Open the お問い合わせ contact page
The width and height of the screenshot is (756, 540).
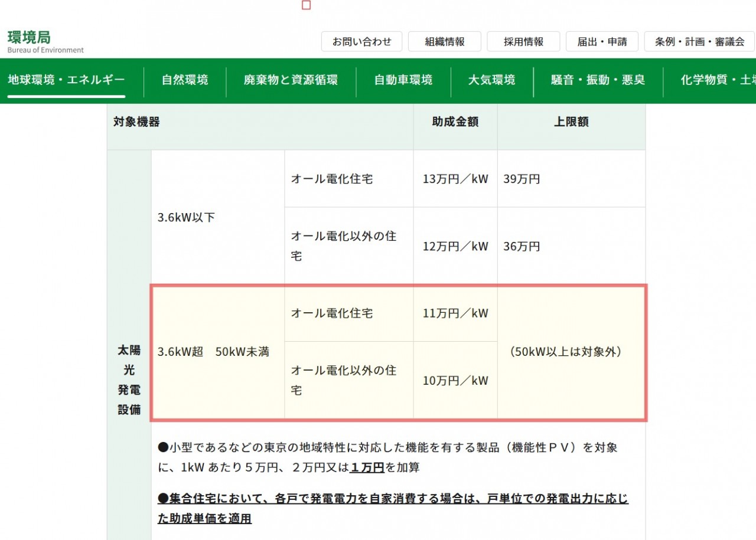click(361, 42)
